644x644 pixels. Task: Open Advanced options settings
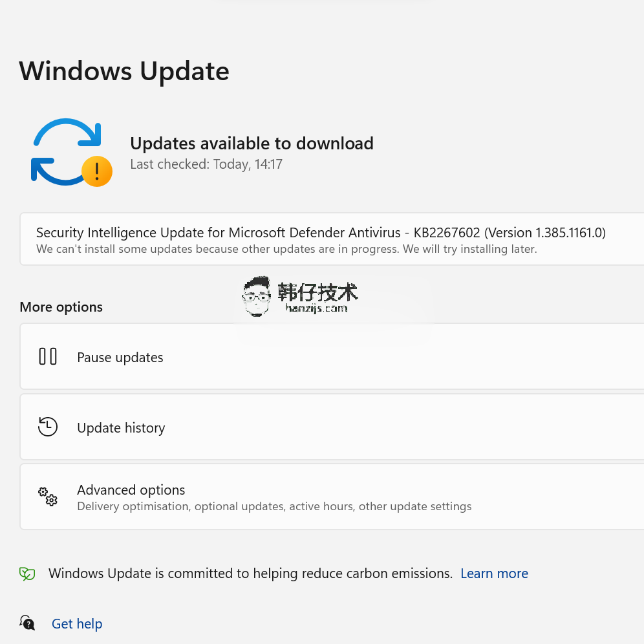click(332, 497)
